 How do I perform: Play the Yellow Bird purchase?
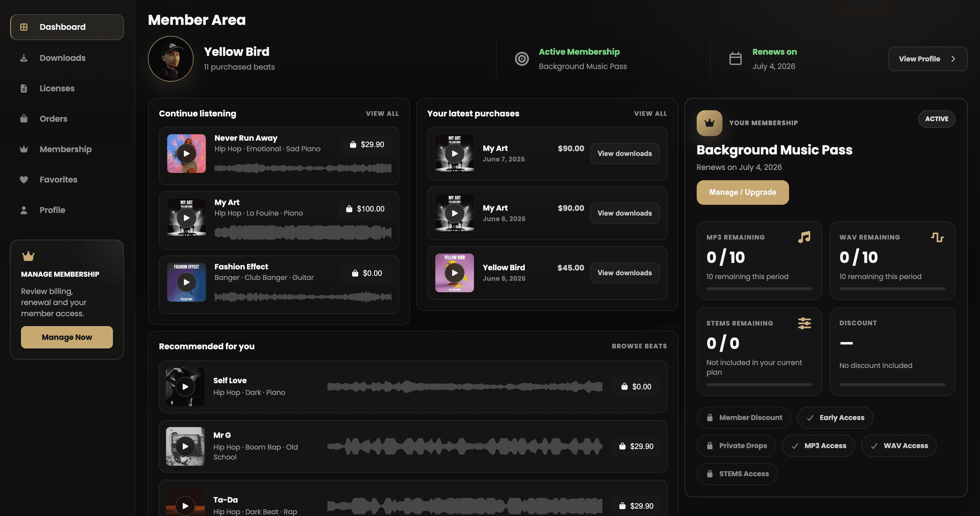455,273
